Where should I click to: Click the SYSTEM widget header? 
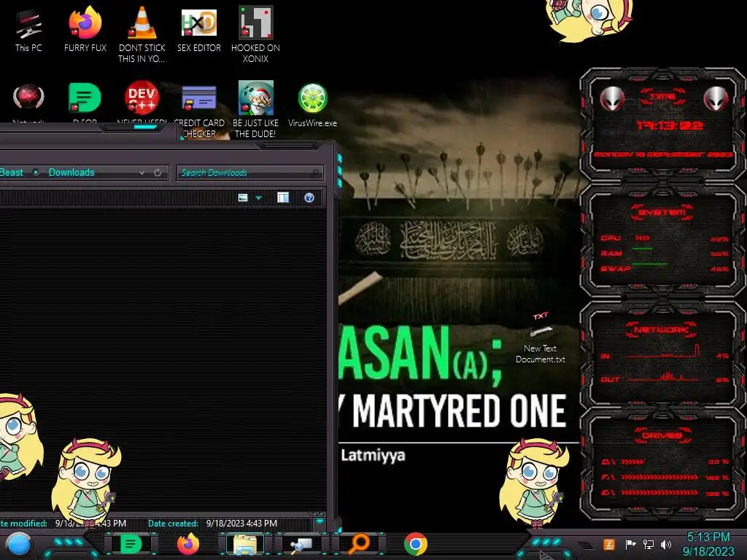[x=662, y=212]
